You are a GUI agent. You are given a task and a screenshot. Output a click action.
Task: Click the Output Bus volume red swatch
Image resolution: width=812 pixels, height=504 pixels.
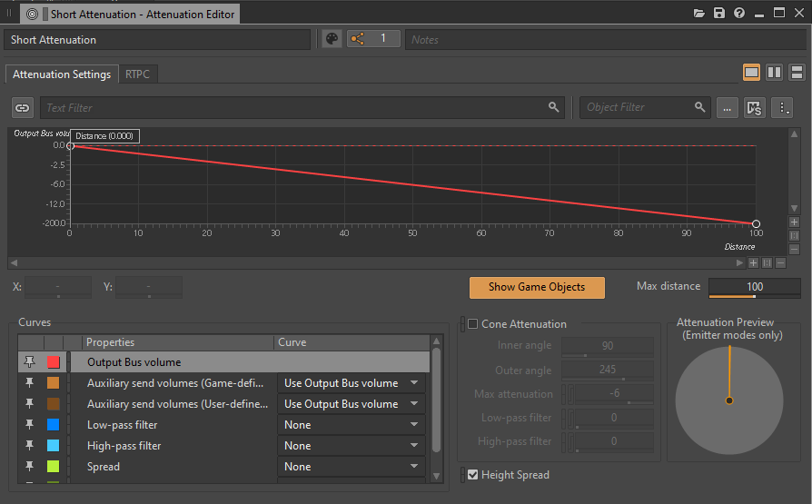(54, 362)
